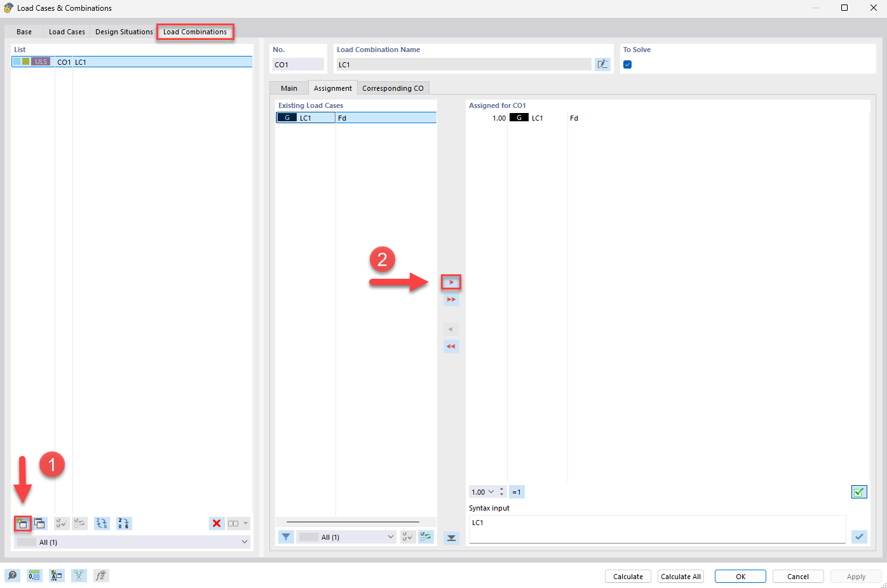Open the Corresponding CO tab

click(x=393, y=88)
